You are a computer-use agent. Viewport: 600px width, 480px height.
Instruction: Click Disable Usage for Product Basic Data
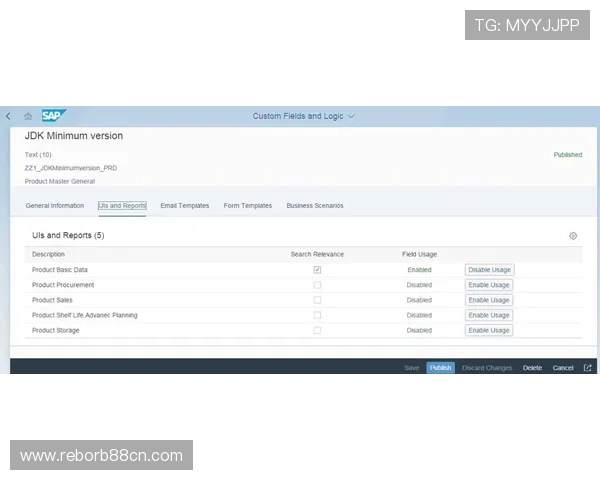pyautogui.click(x=489, y=270)
